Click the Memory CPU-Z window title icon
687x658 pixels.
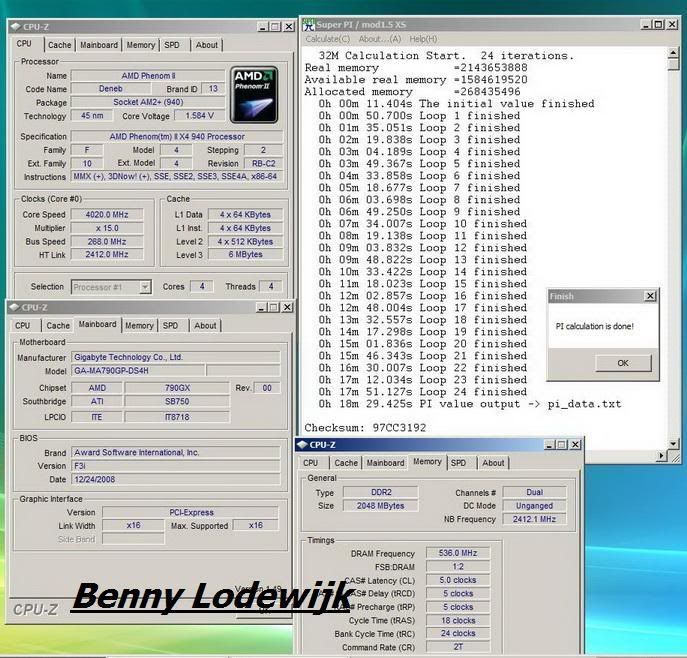(302, 445)
